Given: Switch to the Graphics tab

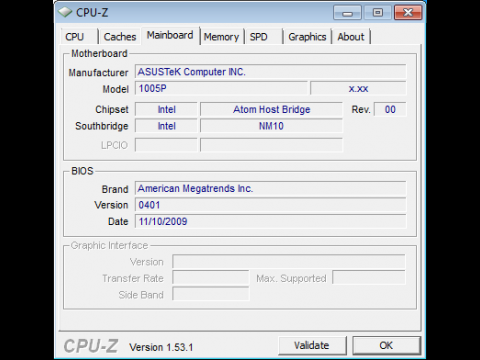Looking at the screenshot, I should pos(307,36).
